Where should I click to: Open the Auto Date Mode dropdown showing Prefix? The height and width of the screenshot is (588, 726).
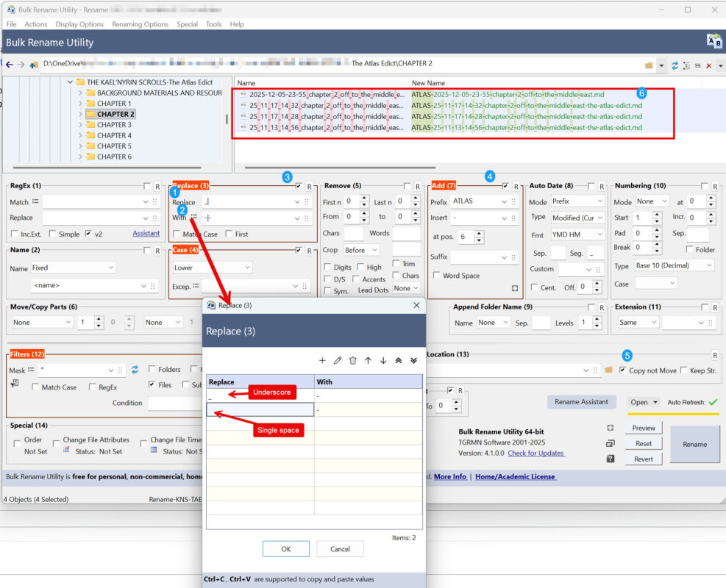click(x=577, y=201)
